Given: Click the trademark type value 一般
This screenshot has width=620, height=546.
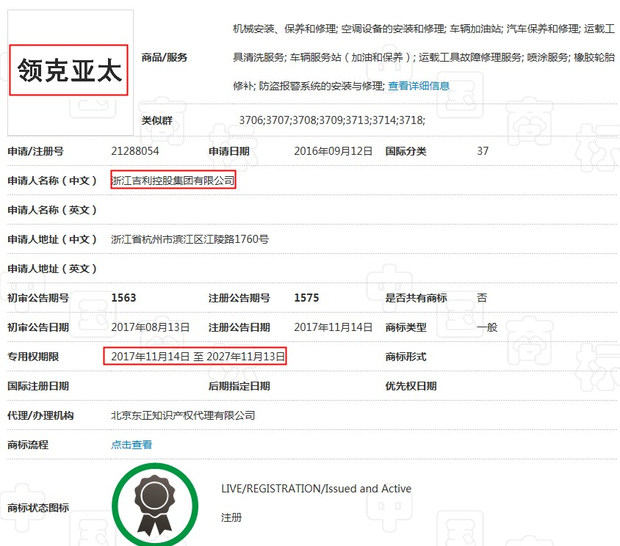Looking at the screenshot, I should (487, 328).
